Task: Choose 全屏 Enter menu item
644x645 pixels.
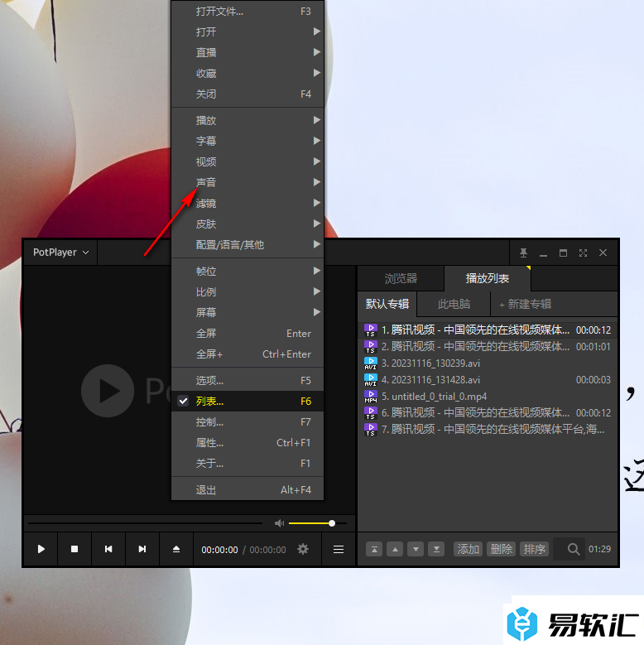Action: [x=248, y=333]
